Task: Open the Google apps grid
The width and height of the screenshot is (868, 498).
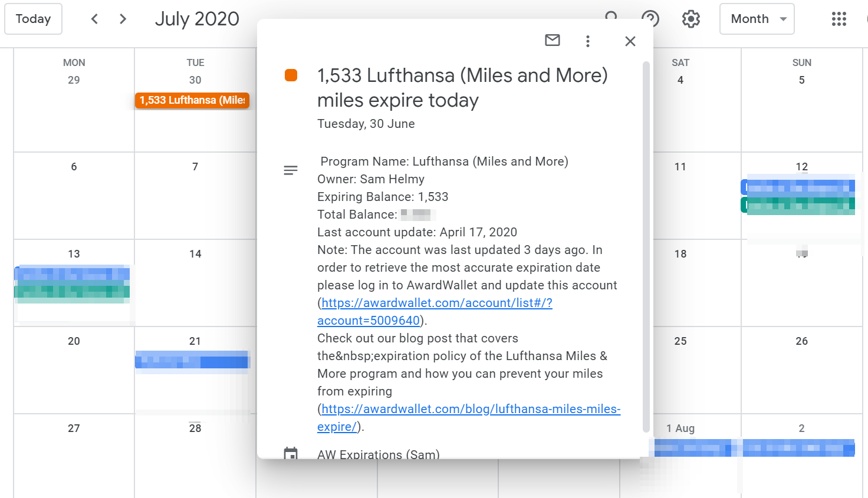Action: pyautogui.click(x=839, y=19)
